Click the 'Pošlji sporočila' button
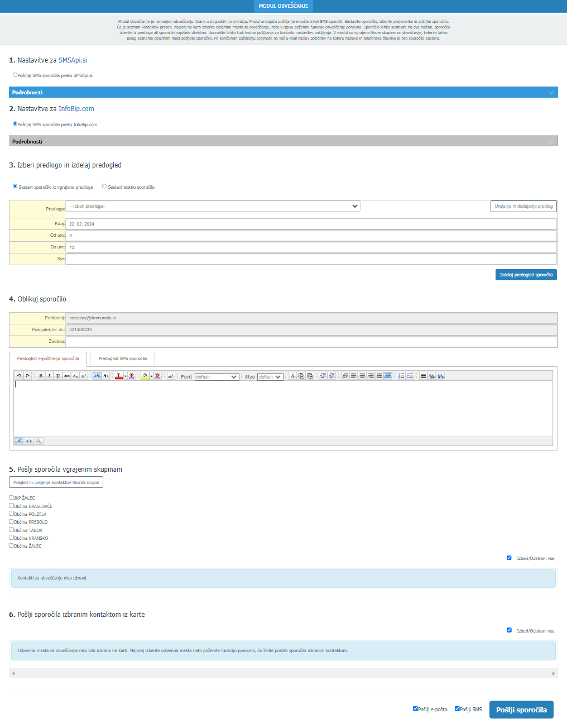The image size is (567, 728). (521, 710)
